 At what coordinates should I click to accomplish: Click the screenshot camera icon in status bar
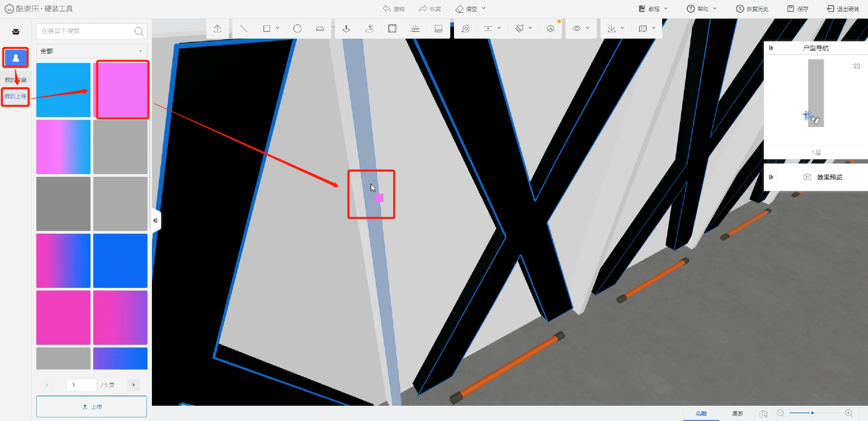click(x=763, y=414)
